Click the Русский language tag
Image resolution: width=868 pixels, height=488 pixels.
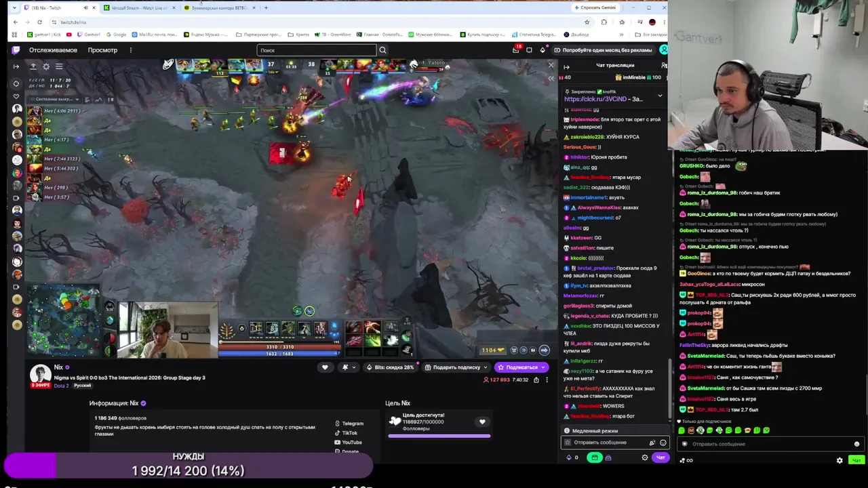coord(82,386)
